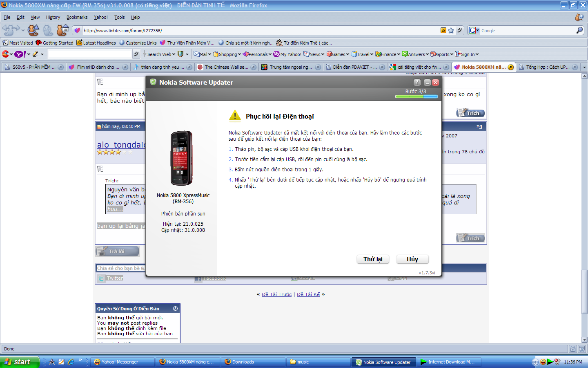Click status bar lock icon
This screenshot has width=588, height=368.
(x=573, y=349)
